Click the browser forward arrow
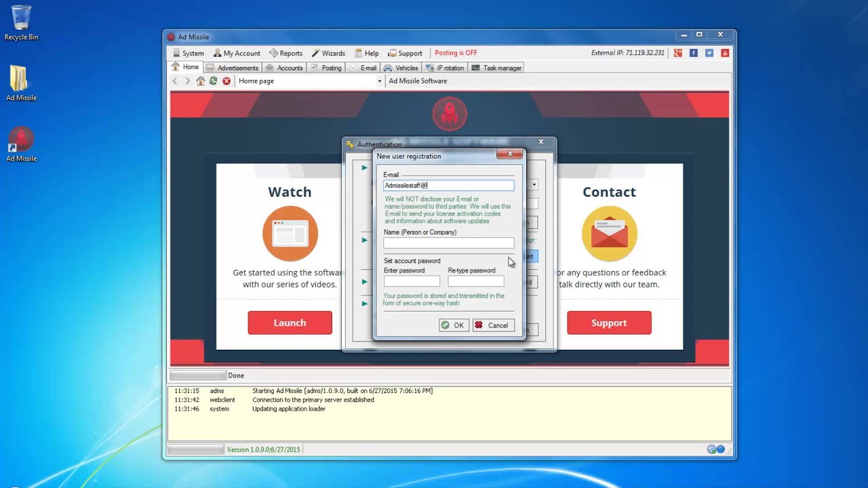868x488 pixels. tap(188, 81)
